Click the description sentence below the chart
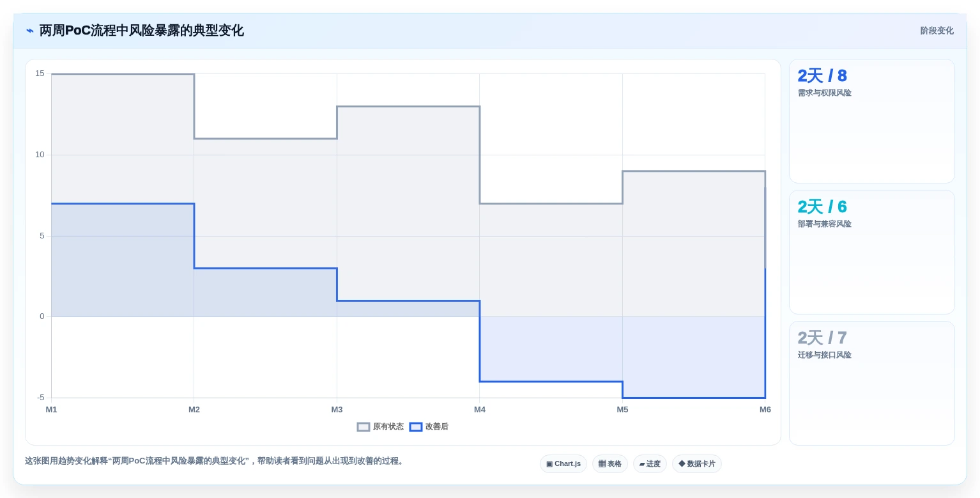This screenshot has width=980, height=498. point(216,461)
